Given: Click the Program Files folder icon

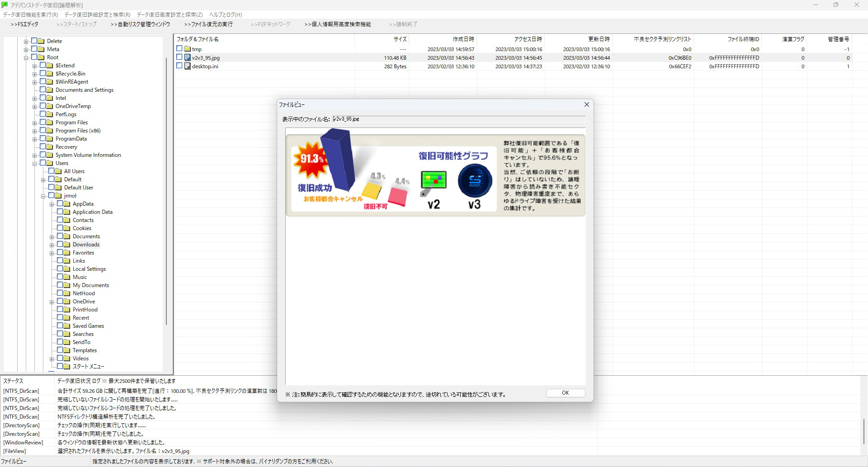Looking at the screenshot, I should [50, 123].
